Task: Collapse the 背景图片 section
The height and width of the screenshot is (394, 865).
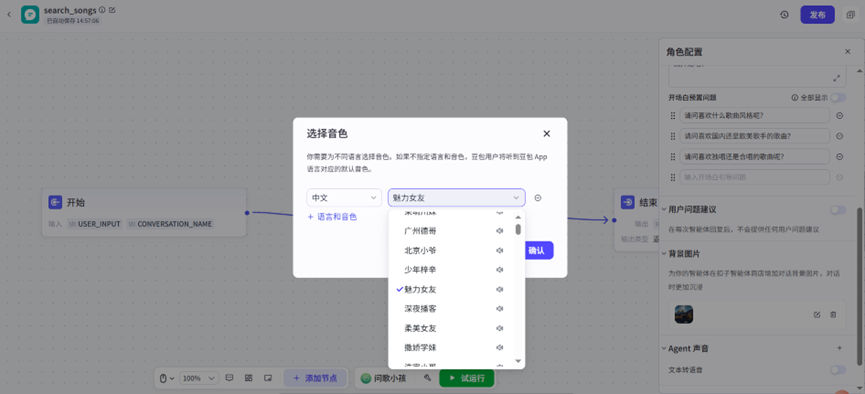Action: [x=664, y=254]
